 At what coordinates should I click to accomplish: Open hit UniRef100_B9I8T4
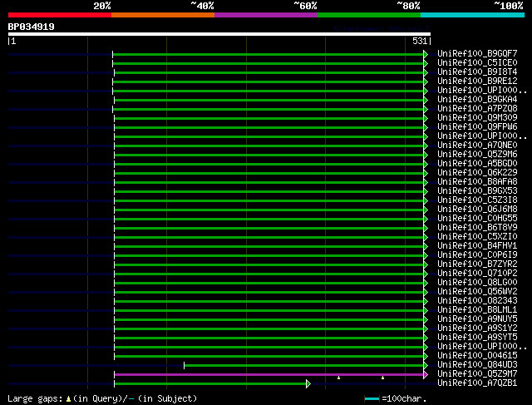point(477,72)
